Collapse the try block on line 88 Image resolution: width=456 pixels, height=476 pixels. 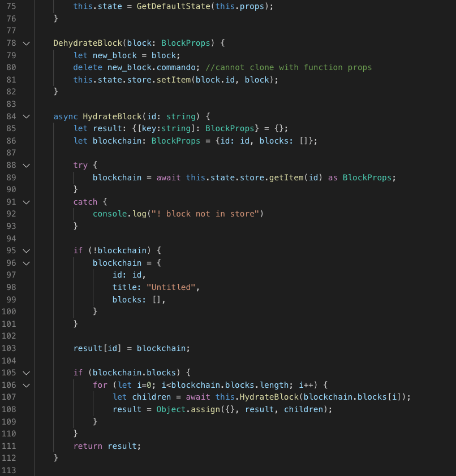click(26, 165)
